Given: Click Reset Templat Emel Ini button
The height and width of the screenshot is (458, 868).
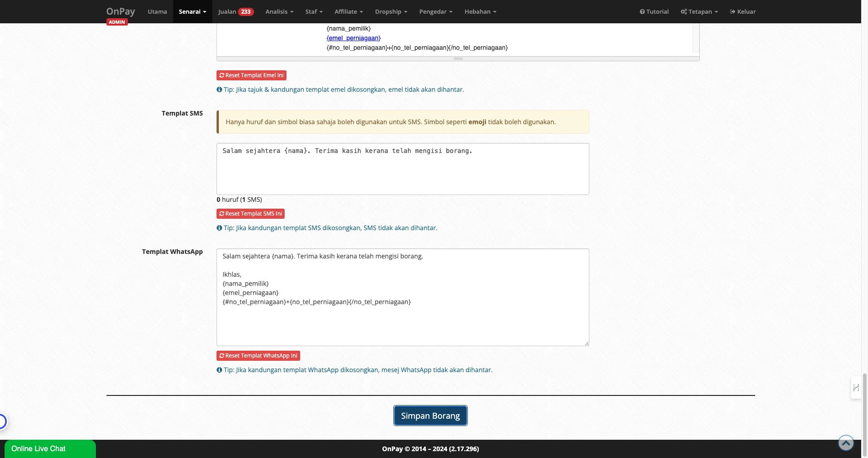Looking at the screenshot, I should (x=251, y=75).
